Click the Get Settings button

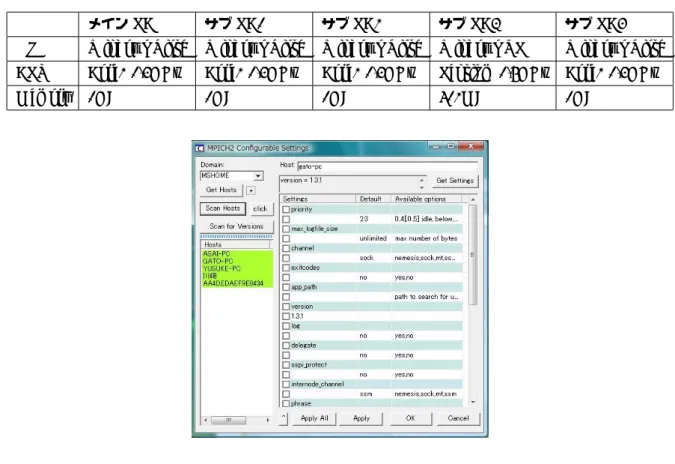tap(455, 181)
